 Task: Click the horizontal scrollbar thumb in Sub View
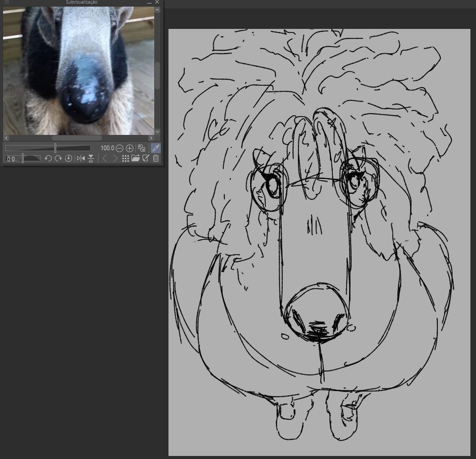77,138
